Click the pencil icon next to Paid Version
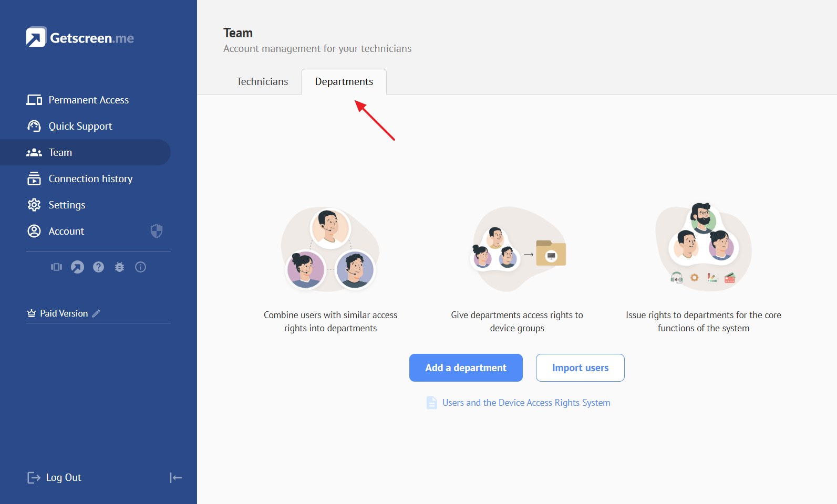837x504 pixels. pyautogui.click(x=96, y=313)
